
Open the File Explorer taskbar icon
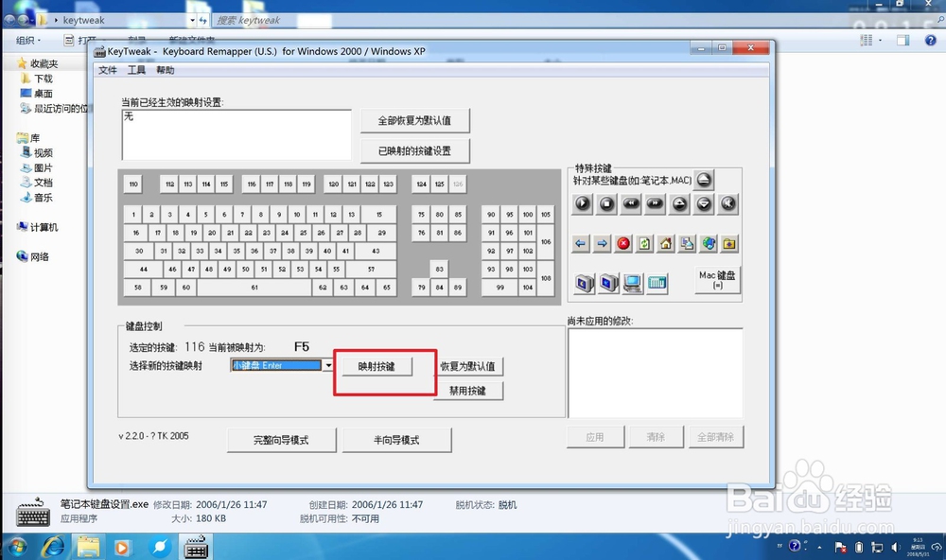click(88, 547)
